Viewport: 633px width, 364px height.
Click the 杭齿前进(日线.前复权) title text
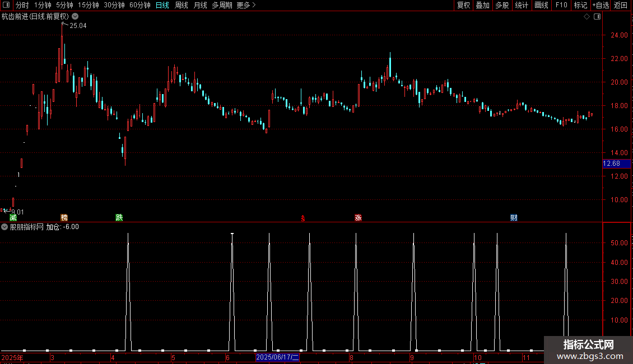tap(35, 17)
